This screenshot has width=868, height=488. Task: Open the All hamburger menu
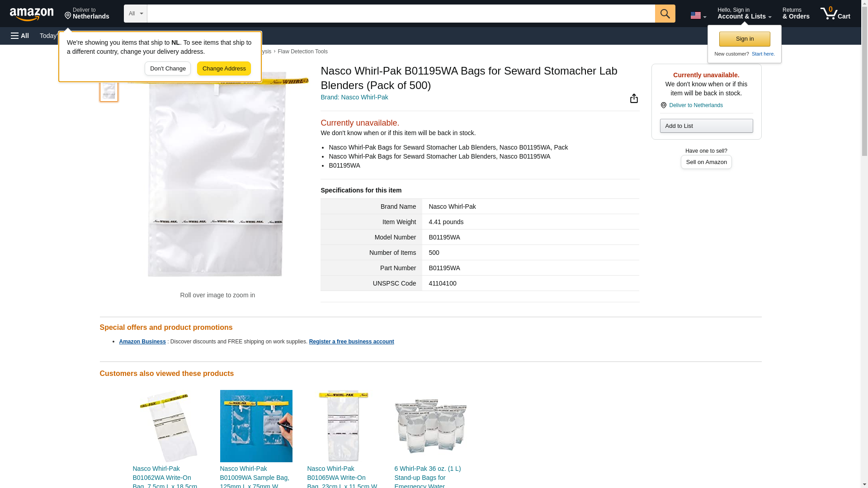pyautogui.click(x=20, y=36)
